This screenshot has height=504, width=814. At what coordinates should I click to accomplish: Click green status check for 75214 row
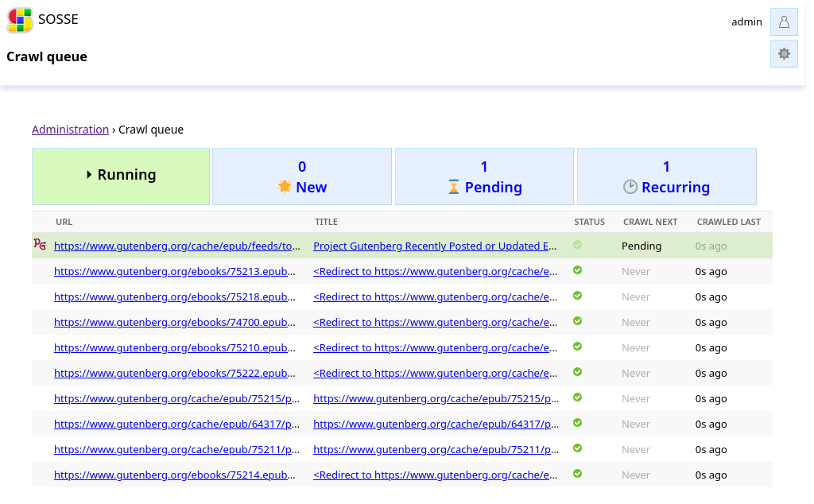point(577,473)
